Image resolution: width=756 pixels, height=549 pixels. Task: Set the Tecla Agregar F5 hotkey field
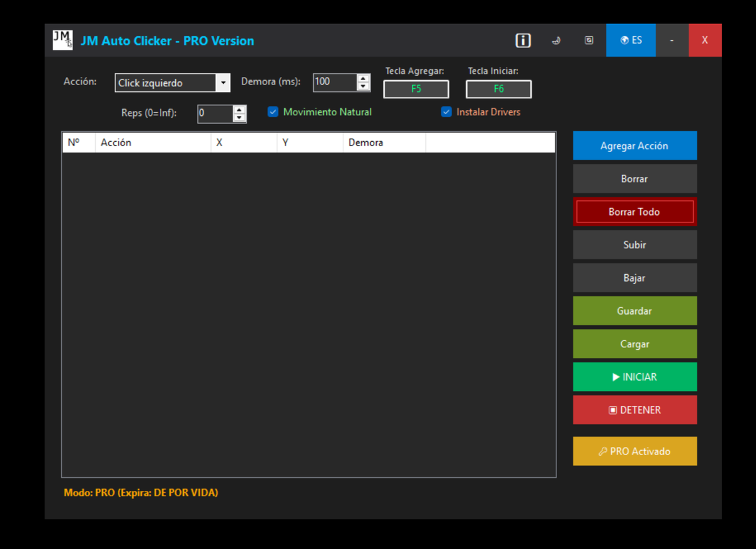pos(416,90)
